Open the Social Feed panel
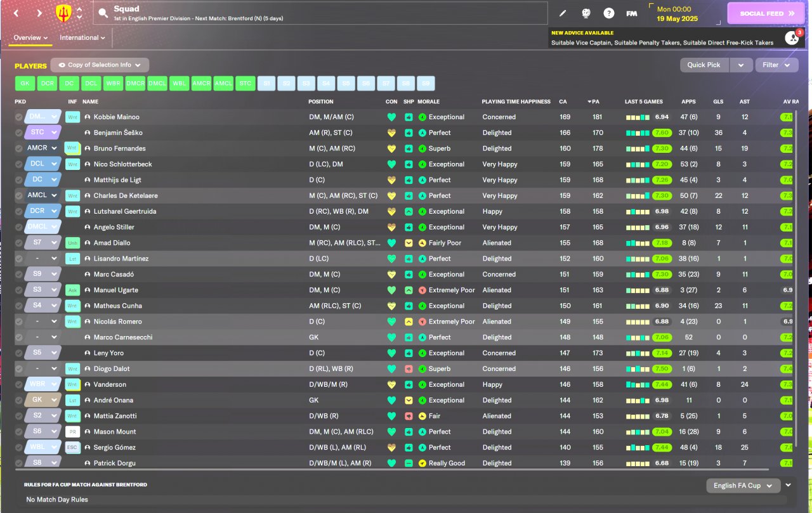 click(x=766, y=13)
